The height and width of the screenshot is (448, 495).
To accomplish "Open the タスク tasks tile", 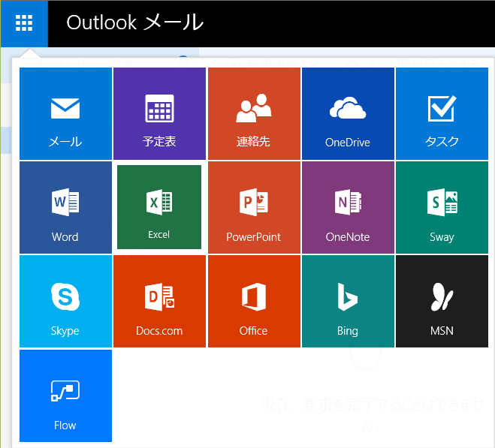I will click(442, 113).
